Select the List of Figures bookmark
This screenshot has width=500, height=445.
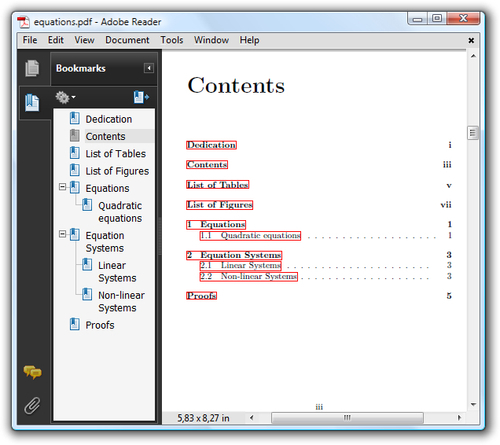[x=117, y=171]
